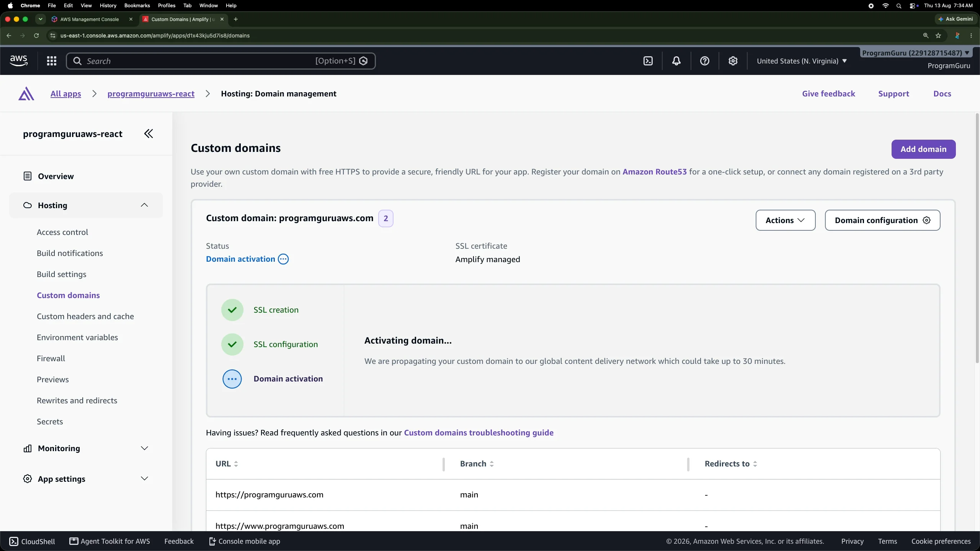The width and height of the screenshot is (980, 551).
Task: Open the ProgramGuru account menu
Action: [x=916, y=53]
